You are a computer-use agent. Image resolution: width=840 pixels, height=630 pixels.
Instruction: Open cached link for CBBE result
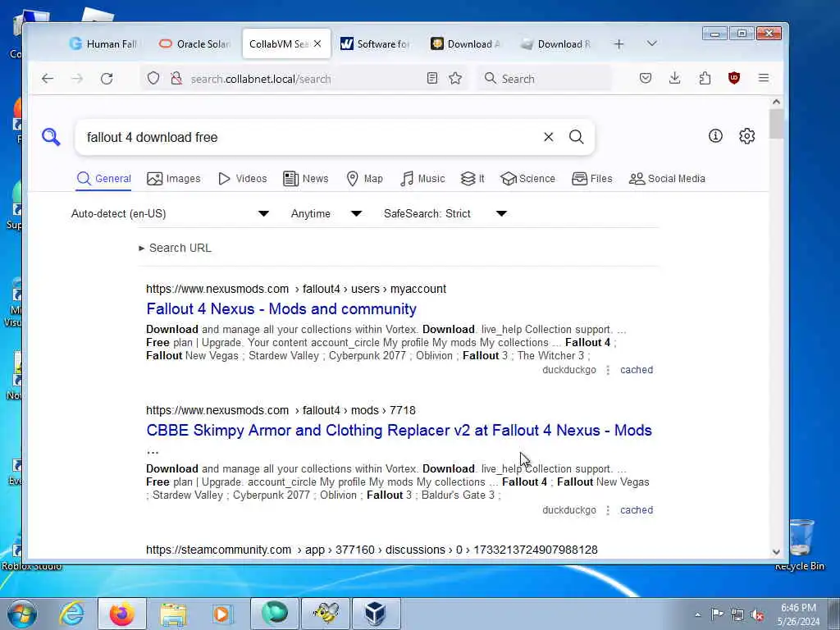[x=637, y=510]
